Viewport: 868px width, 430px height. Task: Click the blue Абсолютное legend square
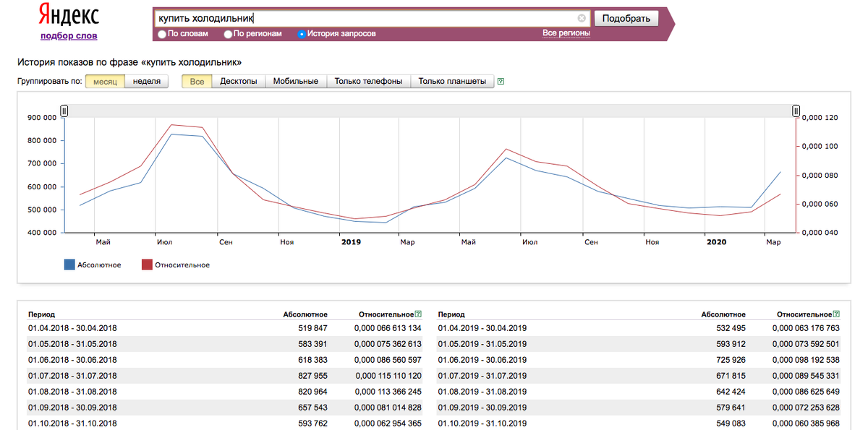coord(69,265)
